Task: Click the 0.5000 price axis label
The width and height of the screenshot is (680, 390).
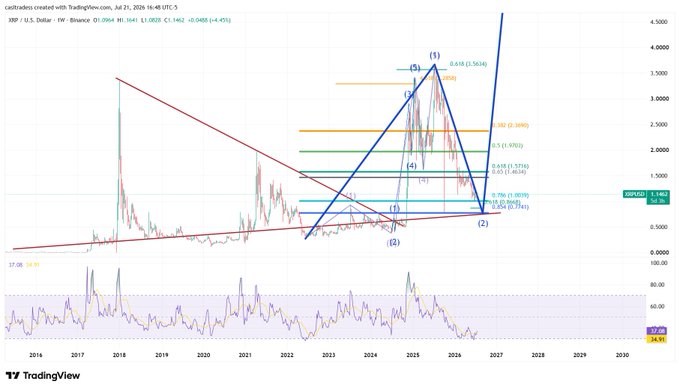Action: (659, 227)
